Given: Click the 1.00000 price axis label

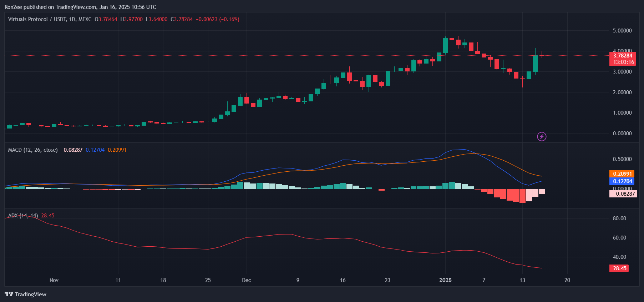Looking at the screenshot, I should 622,113.
